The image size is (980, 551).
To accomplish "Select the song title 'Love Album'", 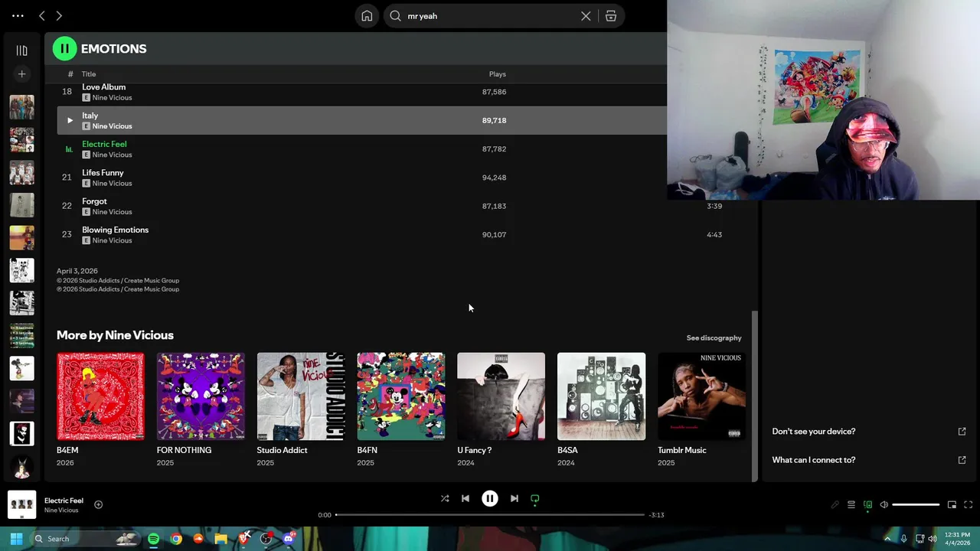I will tap(104, 87).
